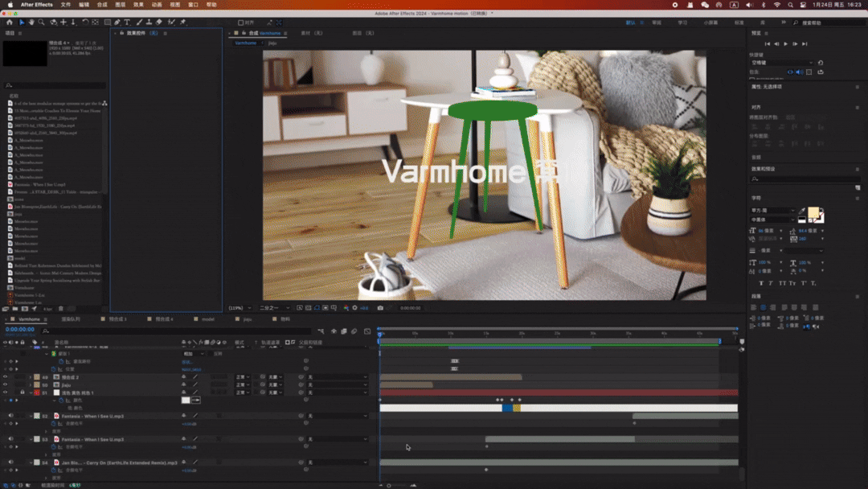Click the faux italic T button
The image size is (868, 489).
[771, 284]
